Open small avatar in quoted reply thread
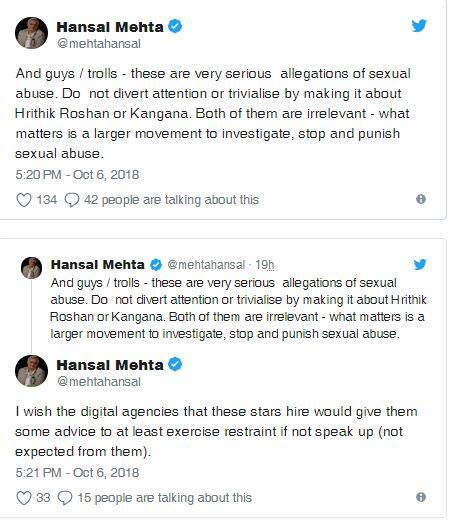The height and width of the screenshot is (529, 450). (x=32, y=268)
